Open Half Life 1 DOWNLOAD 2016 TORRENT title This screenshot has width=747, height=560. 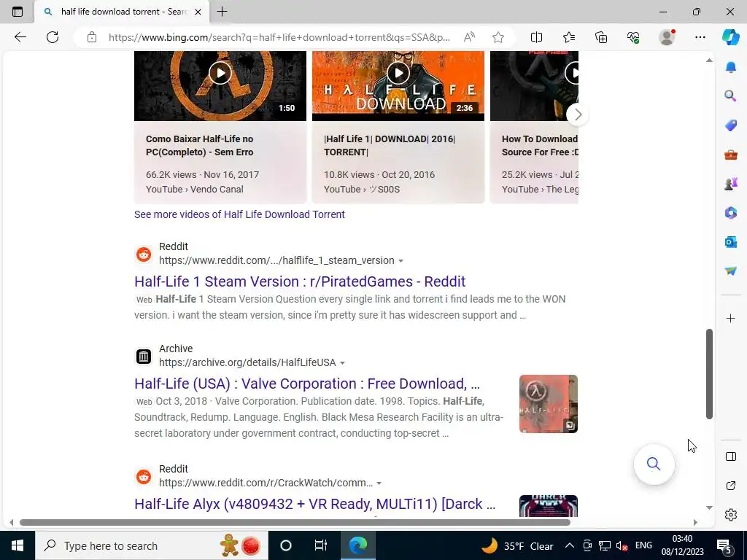coord(390,145)
